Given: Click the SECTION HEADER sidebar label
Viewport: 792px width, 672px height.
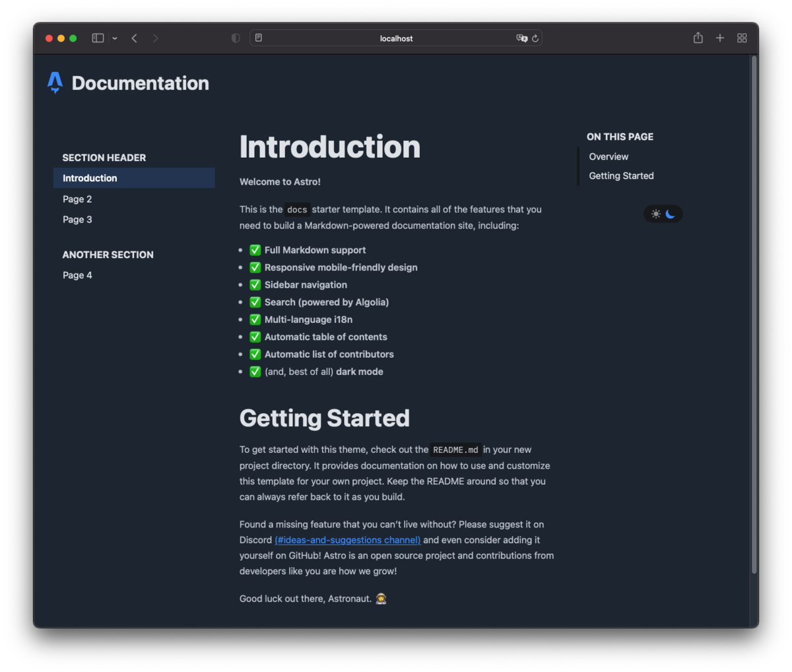Looking at the screenshot, I should pos(104,158).
